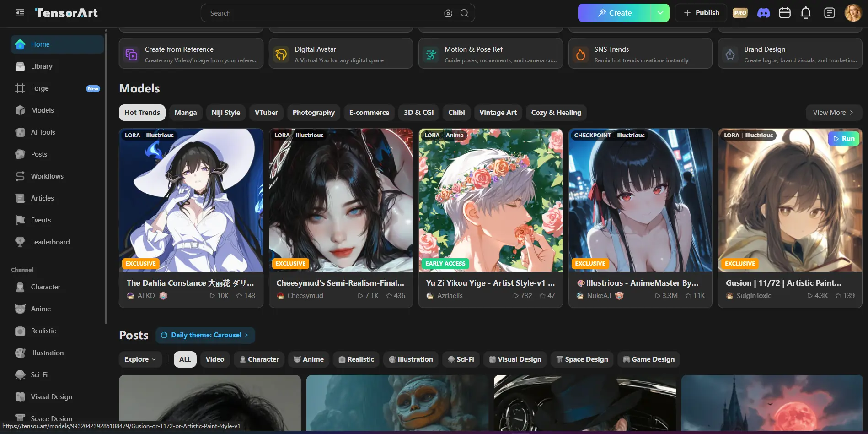868x434 pixels.
Task: Open Forge in the sidebar
Action: tap(57, 88)
